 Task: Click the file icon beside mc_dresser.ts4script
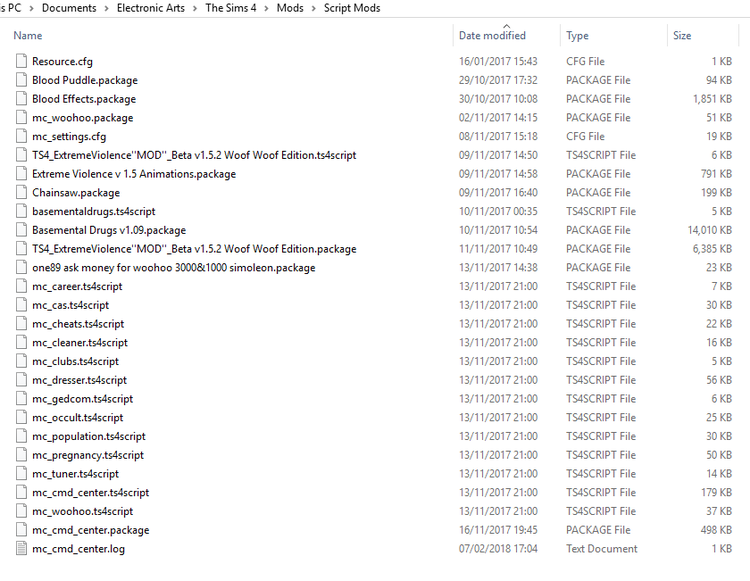21,380
